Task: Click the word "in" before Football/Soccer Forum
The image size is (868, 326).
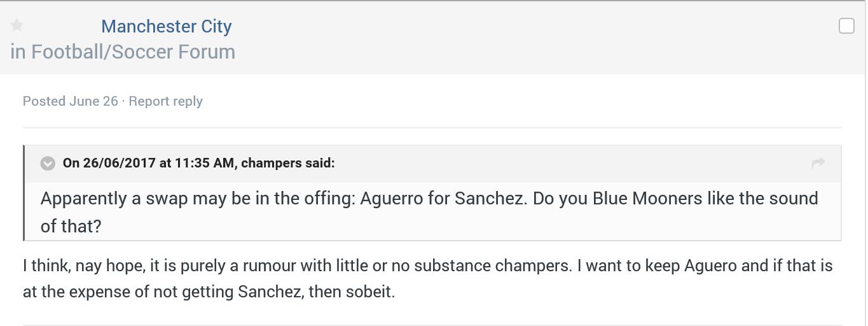Action: tap(18, 52)
